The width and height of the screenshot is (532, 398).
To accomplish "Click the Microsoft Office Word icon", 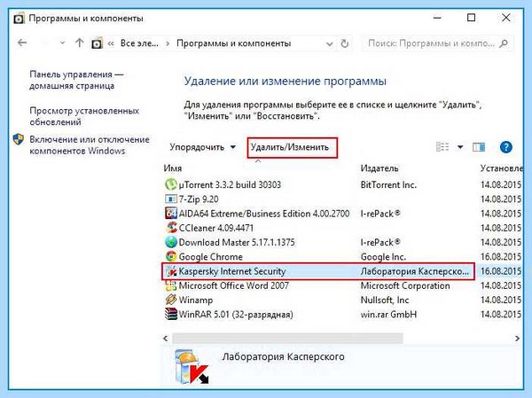I will click(170, 285).
